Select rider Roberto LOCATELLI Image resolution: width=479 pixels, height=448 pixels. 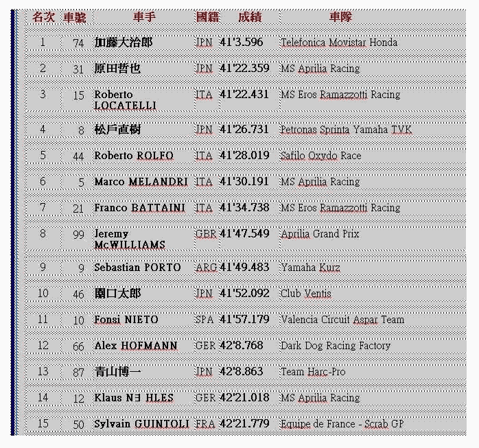point(125,100)
